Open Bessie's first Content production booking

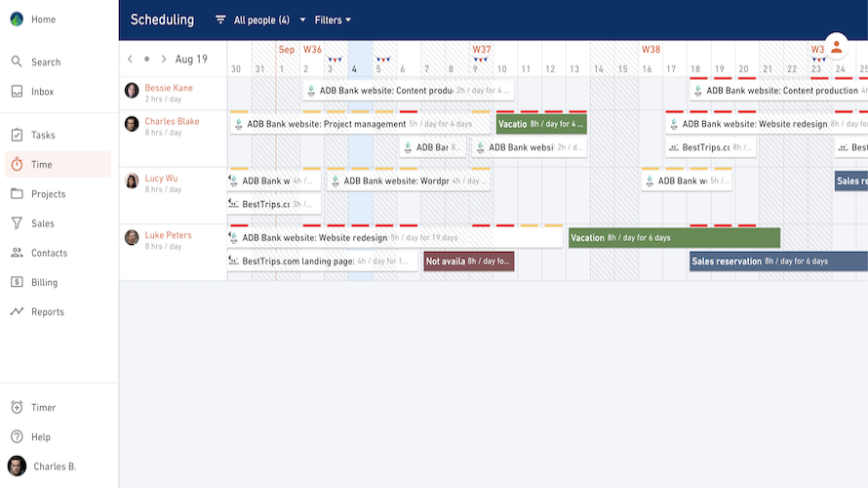pos(409,91)
